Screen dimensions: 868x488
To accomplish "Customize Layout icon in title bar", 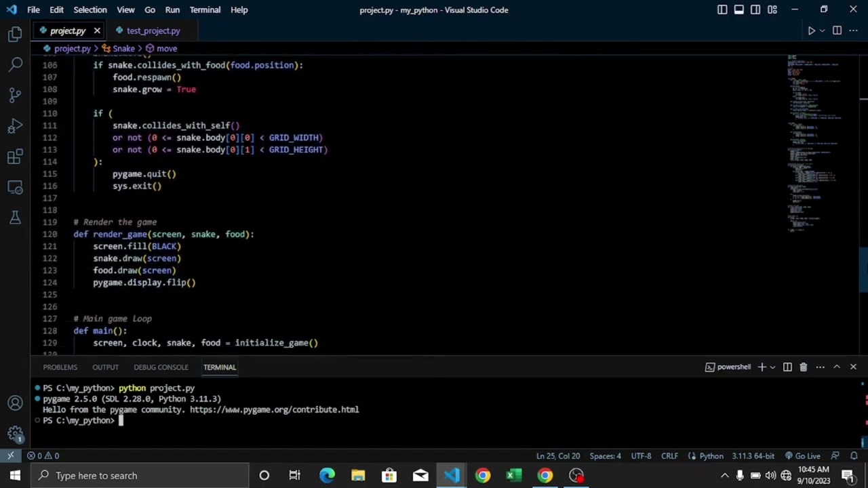I will (x=772, y=9).
